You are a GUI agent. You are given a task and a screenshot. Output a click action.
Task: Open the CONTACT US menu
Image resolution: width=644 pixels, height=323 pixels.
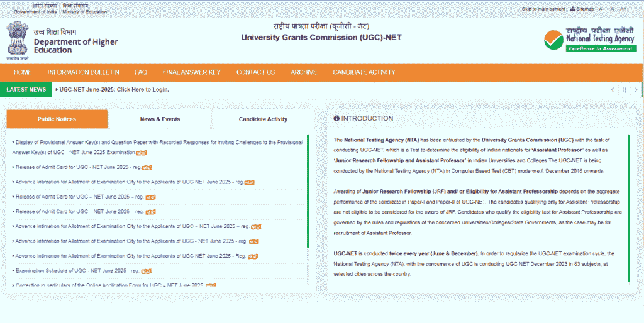(x=255, y=72)
